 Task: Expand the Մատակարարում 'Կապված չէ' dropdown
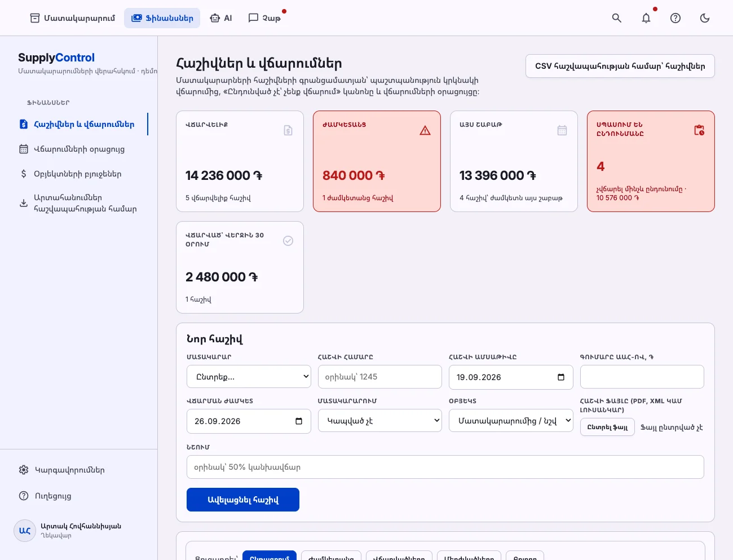point(380,421)
